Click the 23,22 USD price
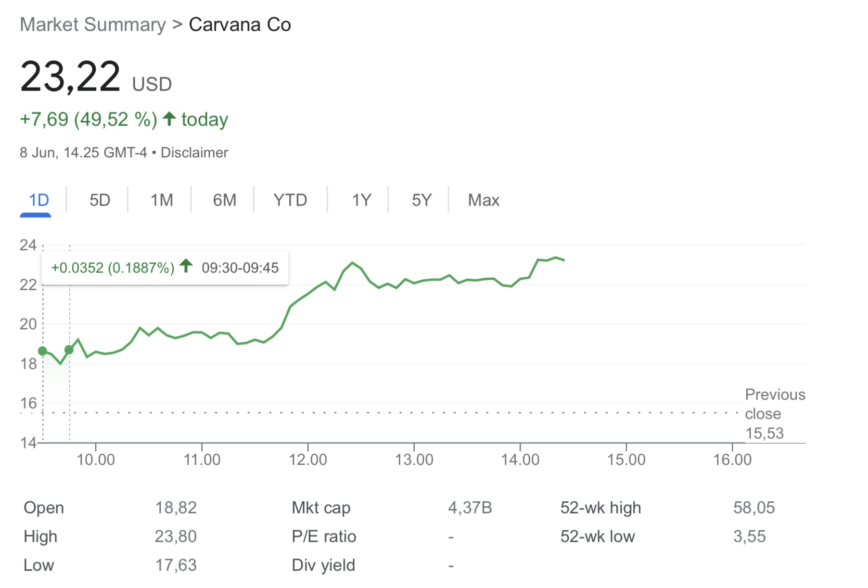Image resolution: width=868 pixels, height=588 pixels. (x=95, y=77)
